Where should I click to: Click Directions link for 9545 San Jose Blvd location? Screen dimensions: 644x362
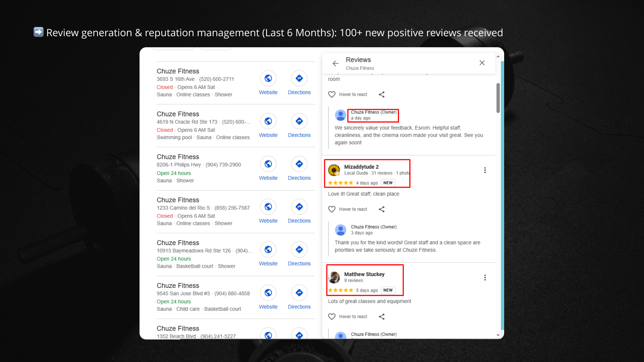299,307
